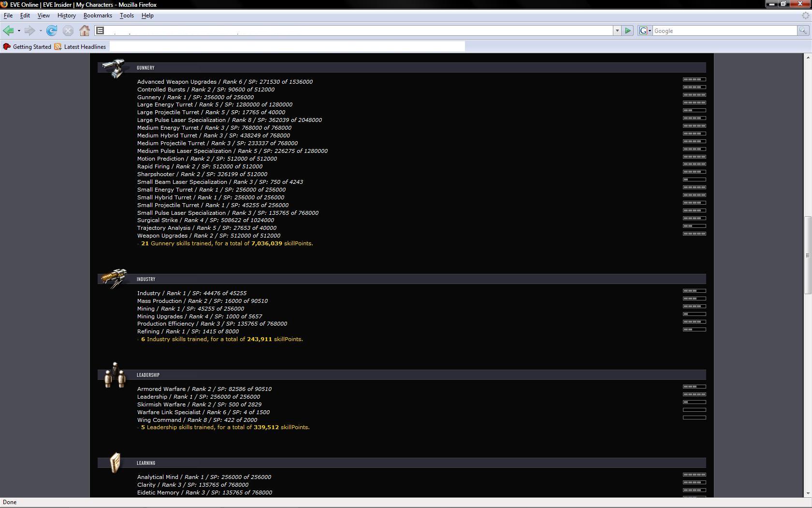Open the Bookmarks menu
The width and height of the screenshot is (812, 508).
coord(98,15)
